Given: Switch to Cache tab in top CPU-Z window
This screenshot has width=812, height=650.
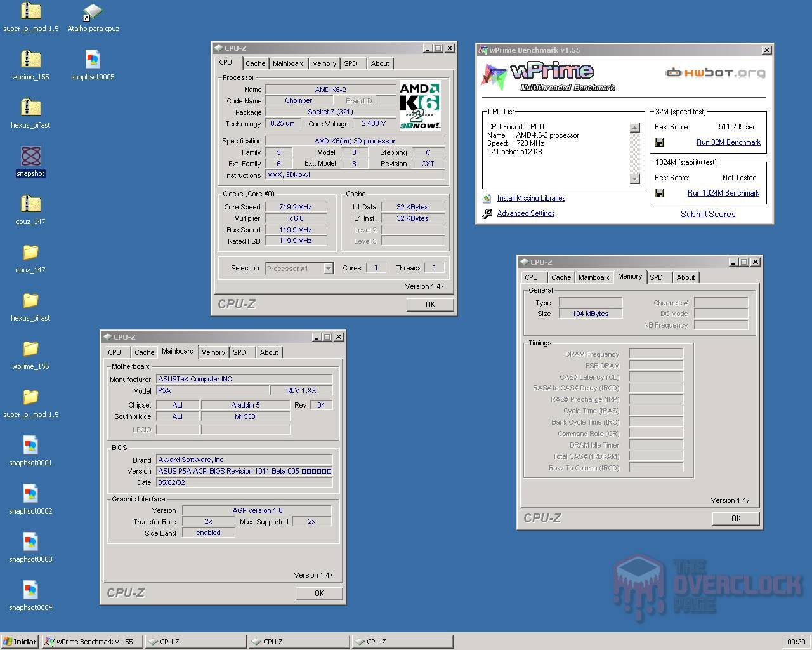Looking at the screenshot, I should click(x=255, y=63).
